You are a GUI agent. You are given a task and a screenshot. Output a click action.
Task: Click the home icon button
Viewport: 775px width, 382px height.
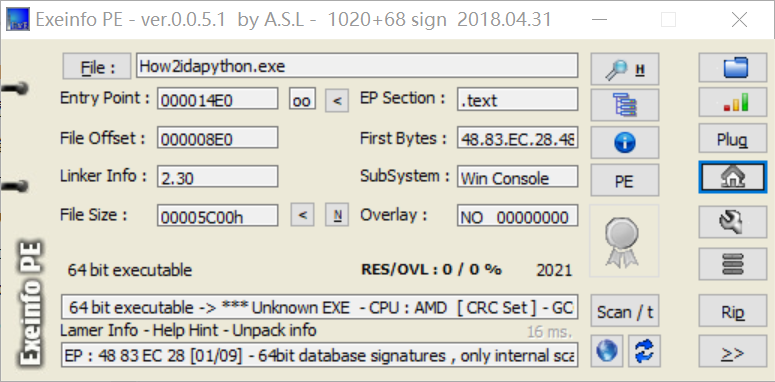tap(733, 177)
